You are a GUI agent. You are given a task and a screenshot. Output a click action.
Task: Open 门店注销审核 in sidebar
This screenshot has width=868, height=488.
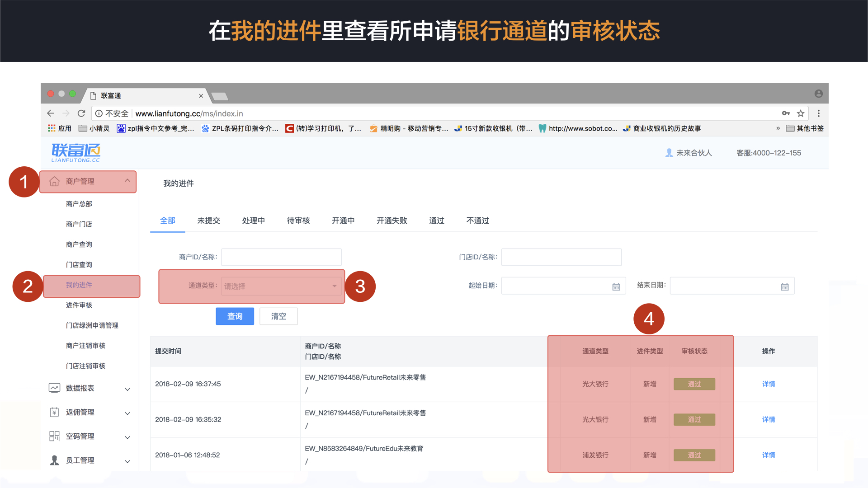[x=85, y=366]
